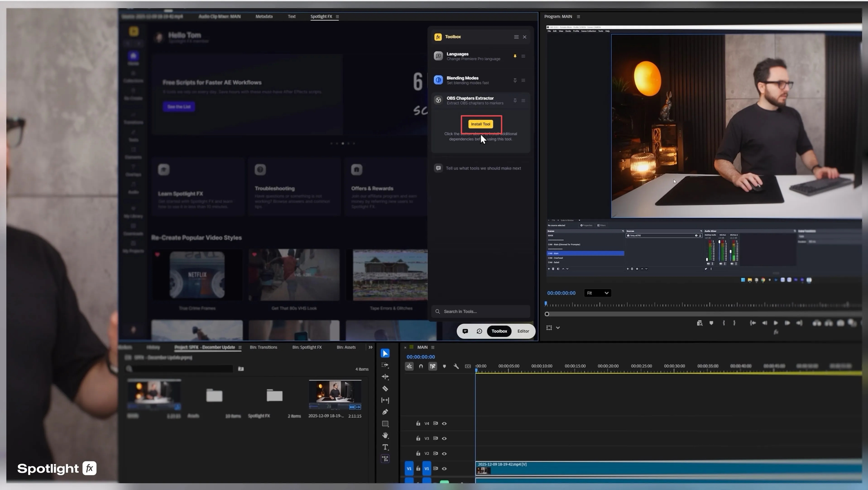Open the Toolbox history icon

[479, 331]
